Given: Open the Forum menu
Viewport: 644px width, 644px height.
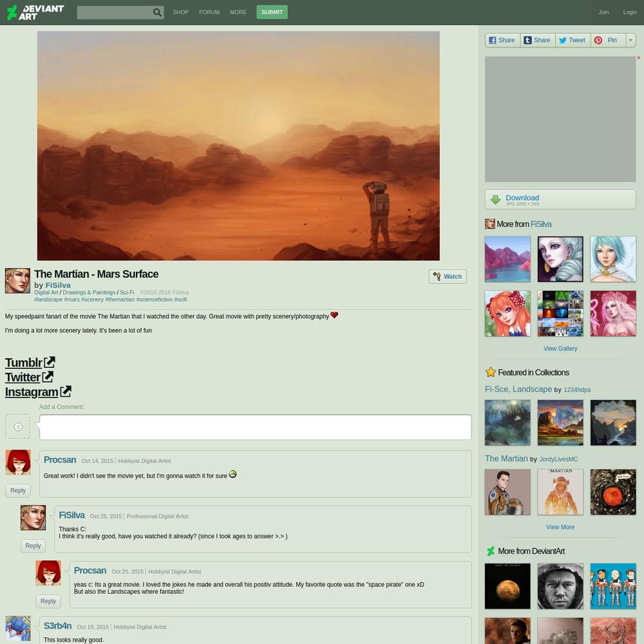Looking at the screenshot, I should click(x=209, y=12).
